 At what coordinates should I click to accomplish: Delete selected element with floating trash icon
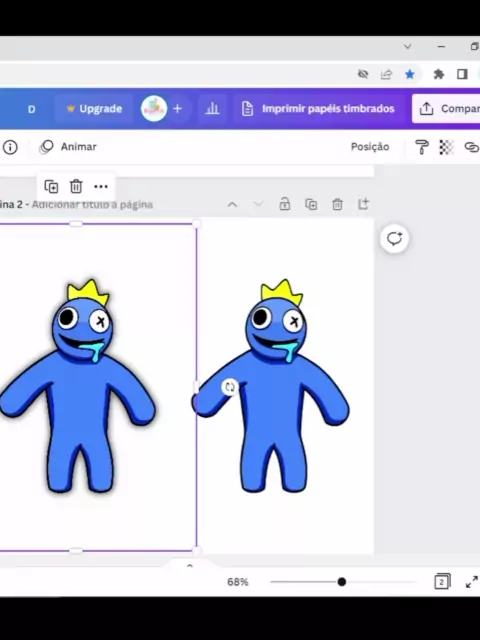pyautogui.click(x=76, y=187)
